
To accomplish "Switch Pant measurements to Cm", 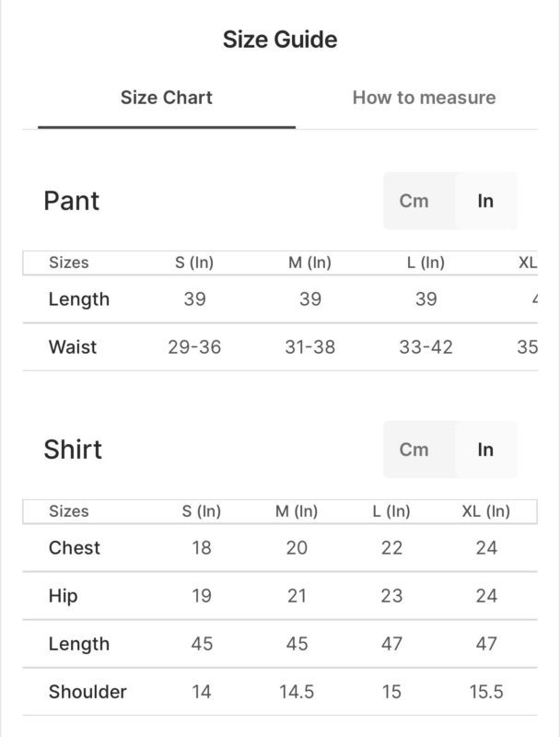I will [x=414, y=201].
